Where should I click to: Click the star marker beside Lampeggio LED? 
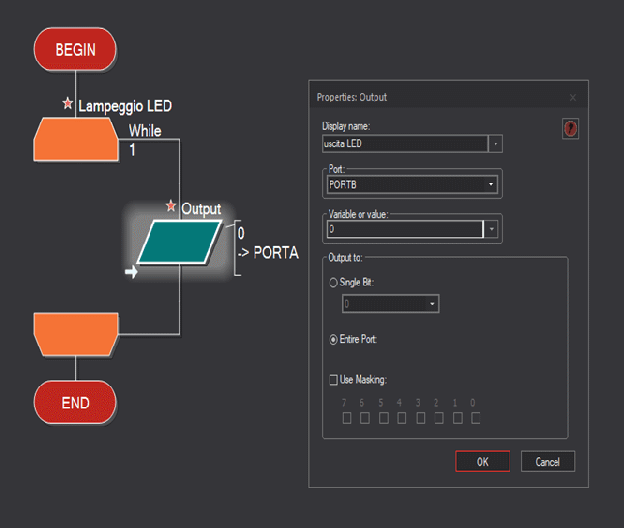[68, 103]
